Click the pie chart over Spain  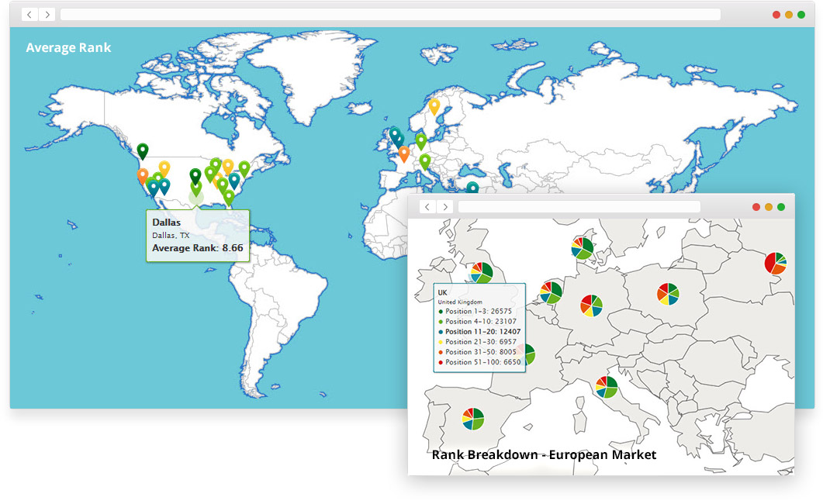click(472, 419)
